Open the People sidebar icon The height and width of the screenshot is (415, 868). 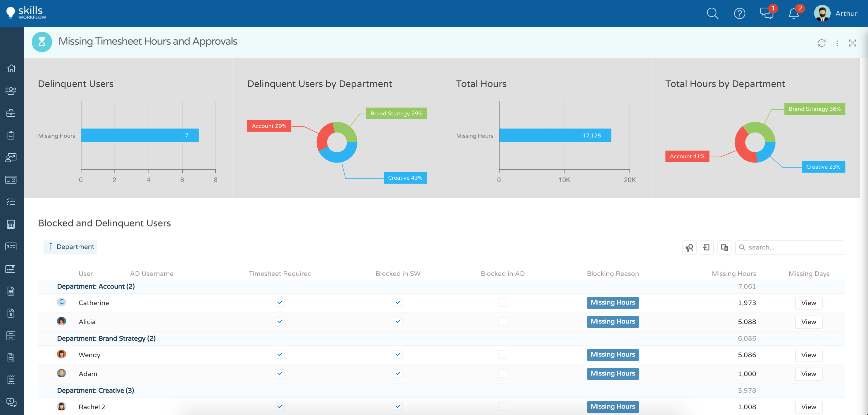click(x=11, y=91)
